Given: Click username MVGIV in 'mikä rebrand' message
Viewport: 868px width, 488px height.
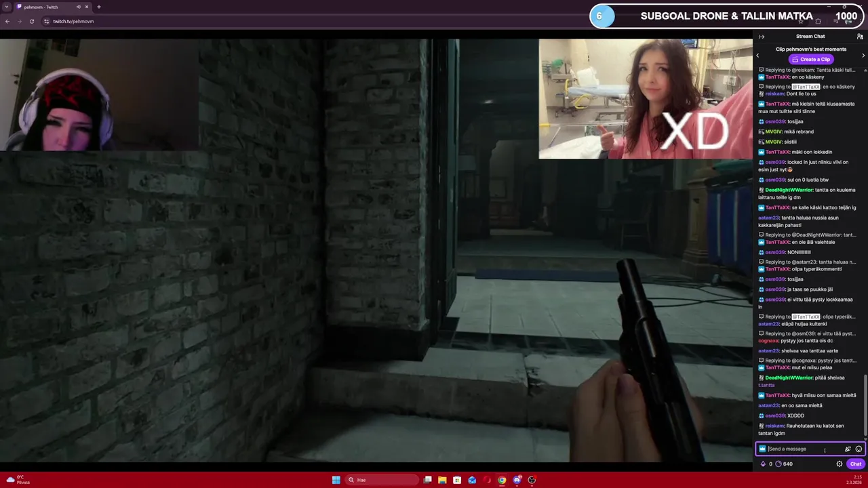Looking at the screenshot, I should tap(774, 131).
